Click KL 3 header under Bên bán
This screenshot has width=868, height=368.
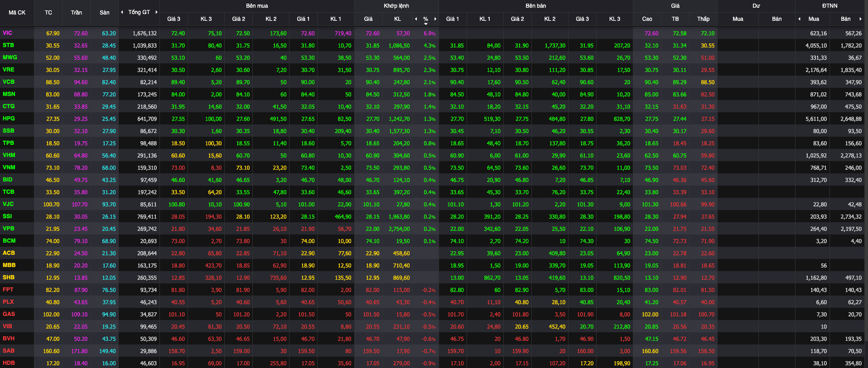click(614, 19)
